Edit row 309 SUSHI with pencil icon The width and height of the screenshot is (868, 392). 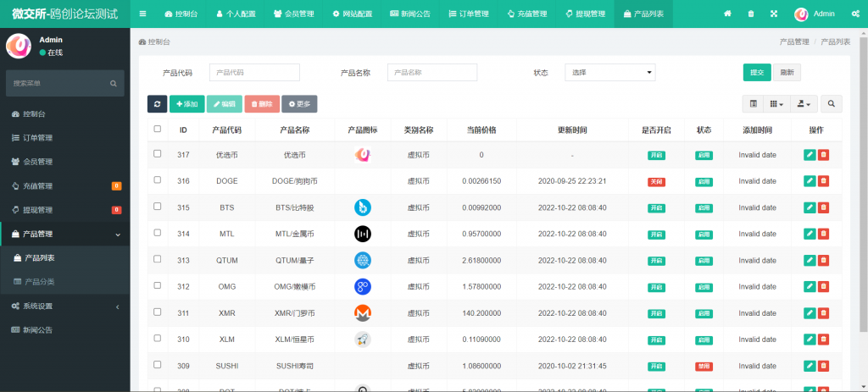810,366
